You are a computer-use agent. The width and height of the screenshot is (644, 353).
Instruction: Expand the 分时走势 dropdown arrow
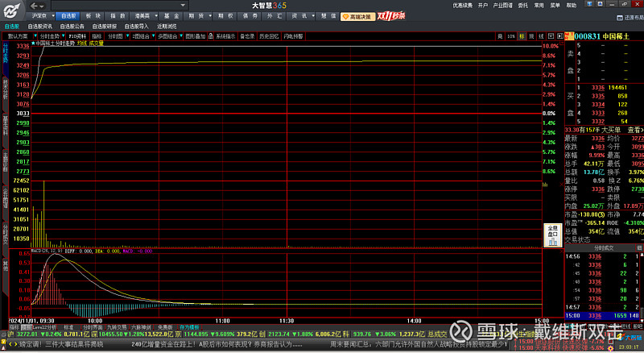(x=64, y=36)
